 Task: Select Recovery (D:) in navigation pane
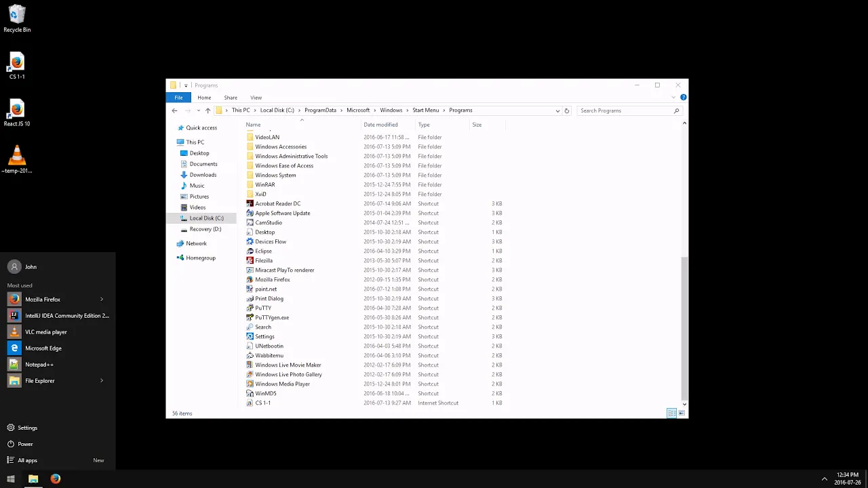point(205,229)
